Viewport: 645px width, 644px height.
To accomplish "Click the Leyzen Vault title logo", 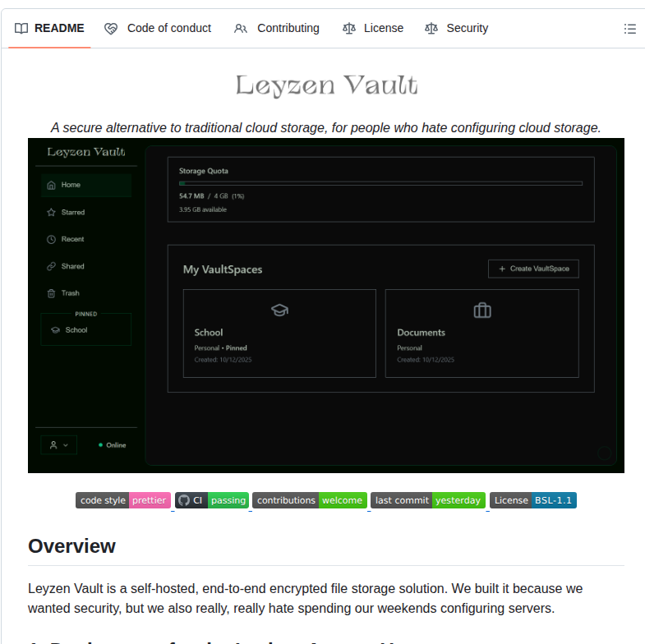I will [327, 85].
